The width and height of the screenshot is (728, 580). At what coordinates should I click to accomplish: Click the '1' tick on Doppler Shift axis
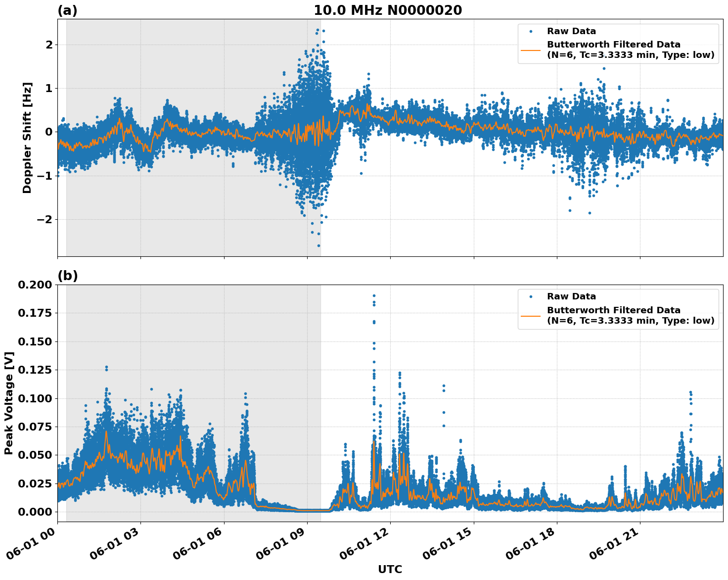(x=49, y=88)
